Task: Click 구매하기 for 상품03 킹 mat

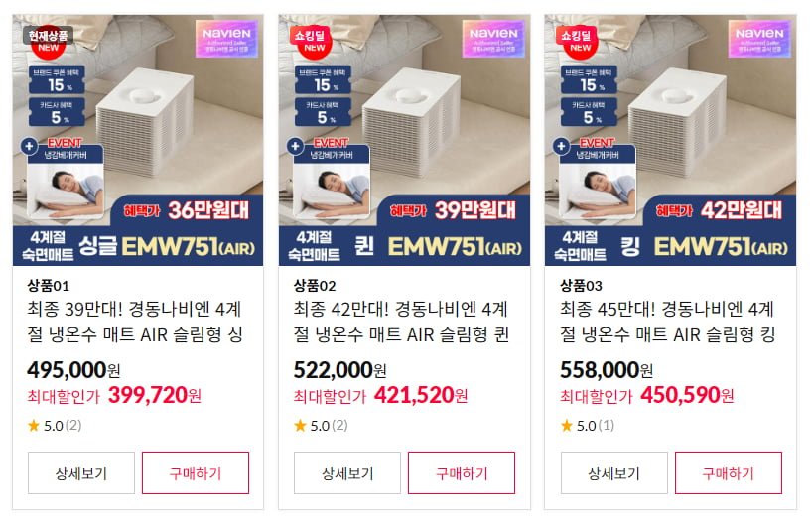Action: coord(728,472)
